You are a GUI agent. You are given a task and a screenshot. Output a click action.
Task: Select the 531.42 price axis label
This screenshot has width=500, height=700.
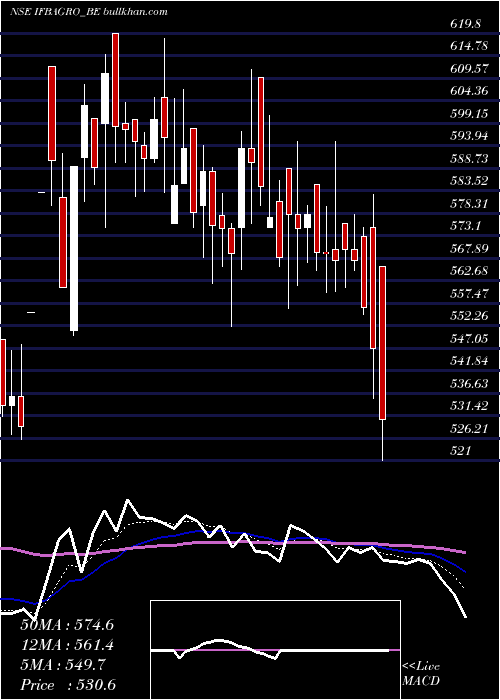469,406
